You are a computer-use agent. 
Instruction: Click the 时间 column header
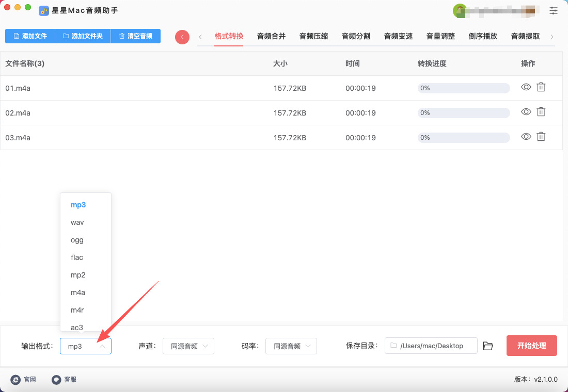click(x=353, y=64)
